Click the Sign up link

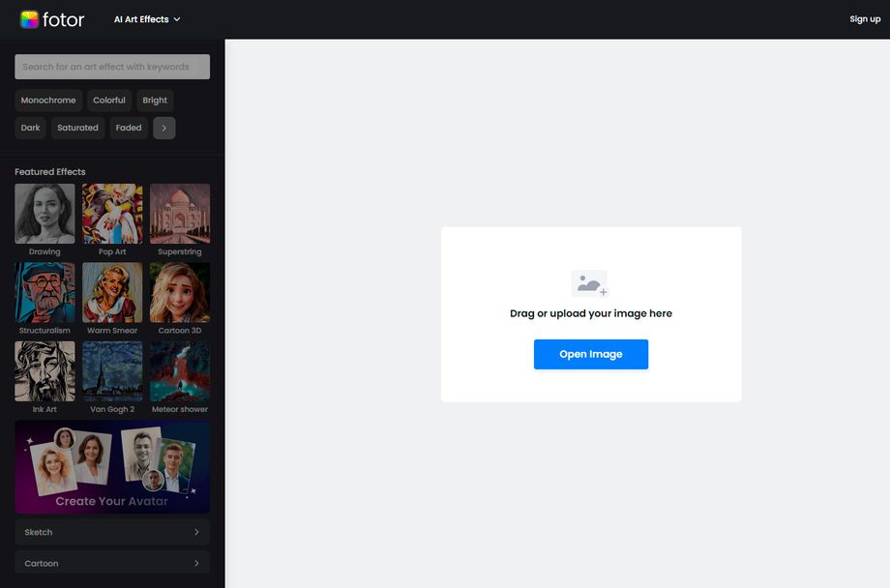864,18
